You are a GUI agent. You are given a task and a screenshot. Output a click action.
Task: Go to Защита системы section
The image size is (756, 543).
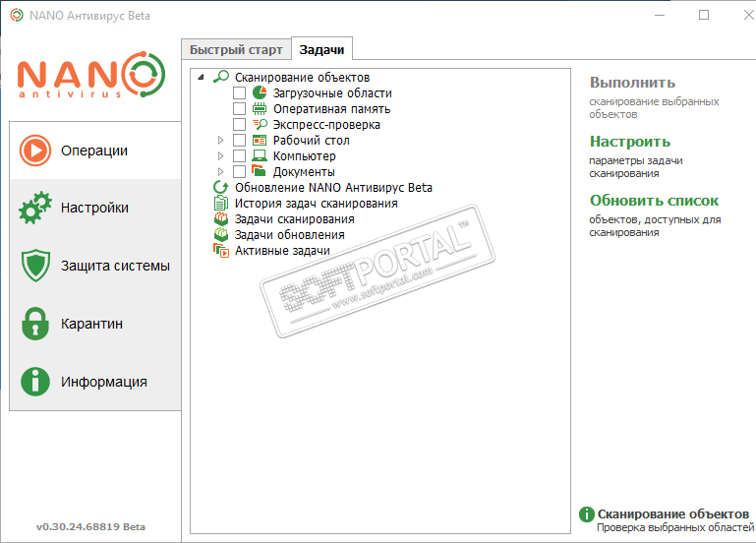tap(95, 266)
